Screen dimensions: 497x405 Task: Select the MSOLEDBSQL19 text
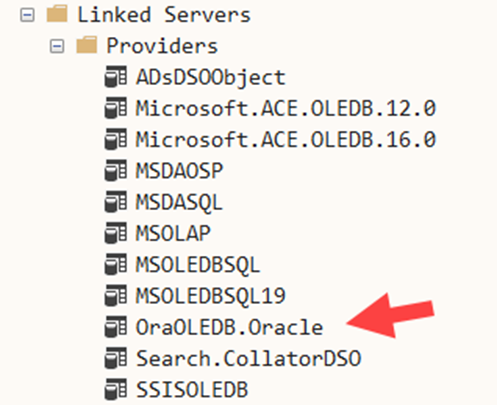211,296
